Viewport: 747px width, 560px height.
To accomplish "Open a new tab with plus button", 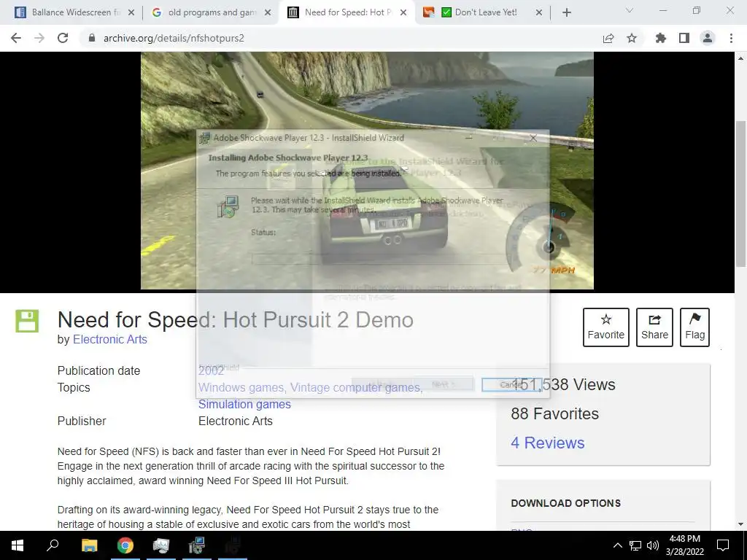I will pos(566,13).
